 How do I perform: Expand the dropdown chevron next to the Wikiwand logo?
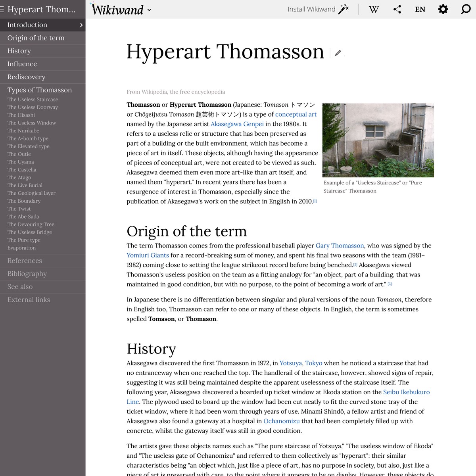coord(149,10)
